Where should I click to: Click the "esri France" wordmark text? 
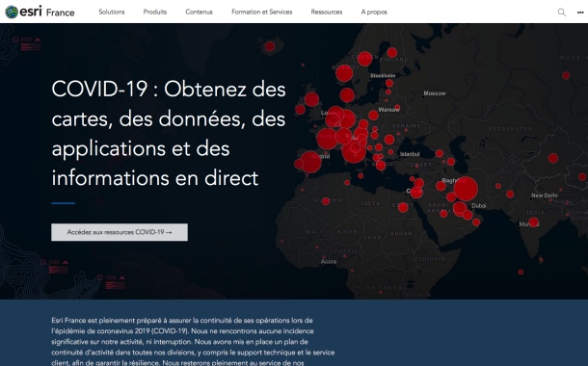pyautogui.click(x=47, y=12)
